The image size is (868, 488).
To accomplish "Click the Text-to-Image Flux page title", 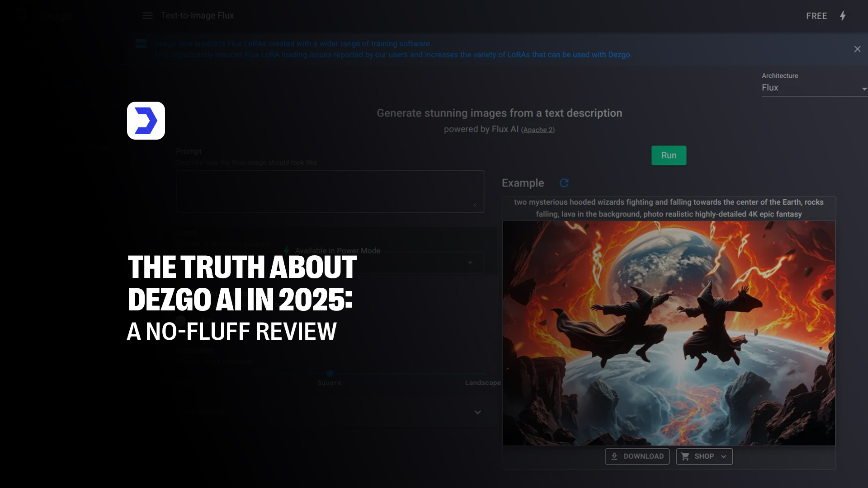I will coord(198,16).
